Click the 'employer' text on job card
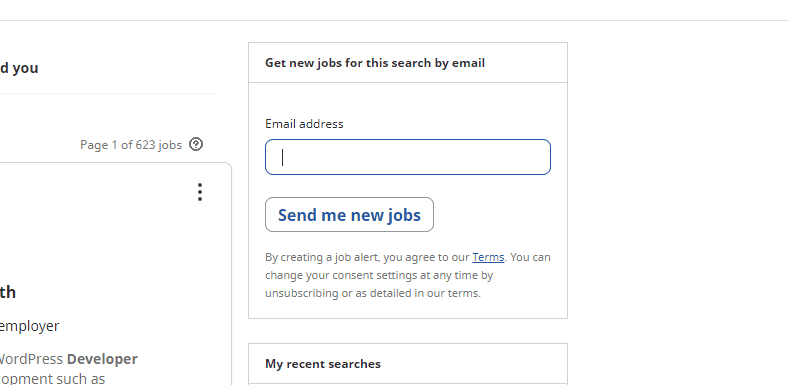 29,326
